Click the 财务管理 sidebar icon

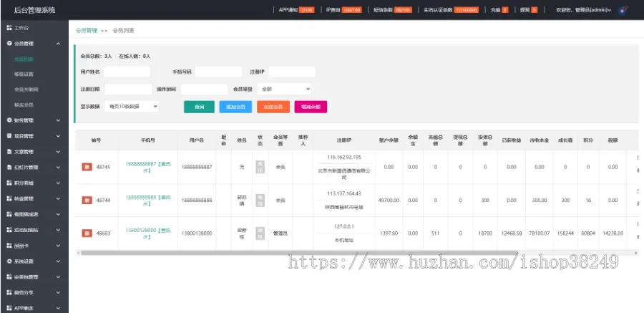click(x=9, y=120)
